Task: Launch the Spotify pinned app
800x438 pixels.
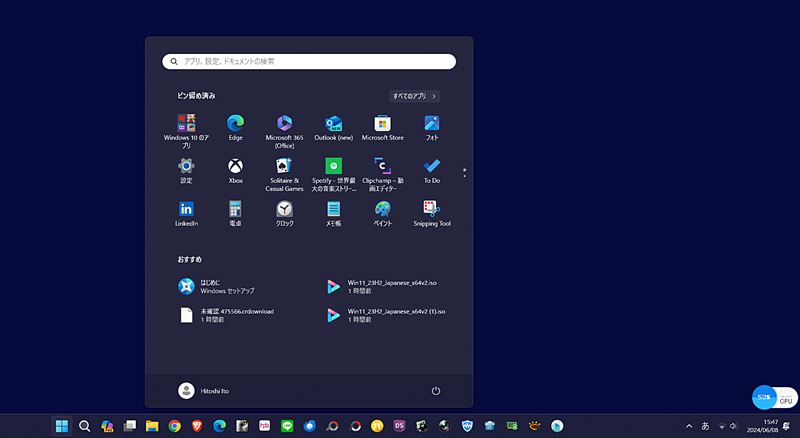Action: [333, 167]
